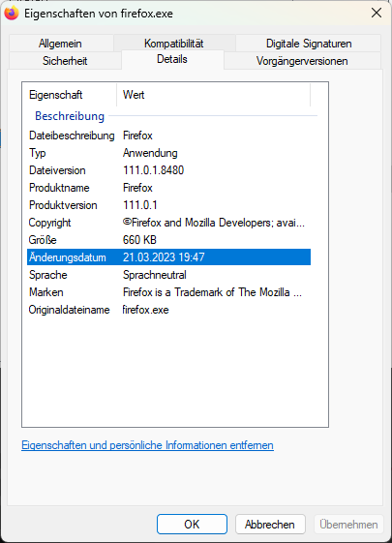Switch to the Allgemein tab
Screen dimensions: 392x543
(61, 44)
